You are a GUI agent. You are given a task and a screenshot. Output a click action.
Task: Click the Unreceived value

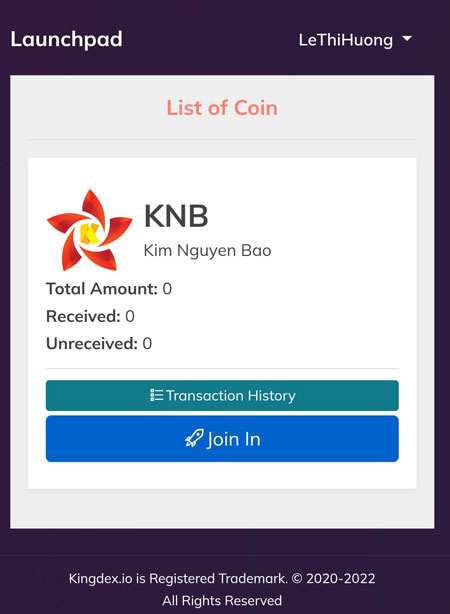pos(147,344)
